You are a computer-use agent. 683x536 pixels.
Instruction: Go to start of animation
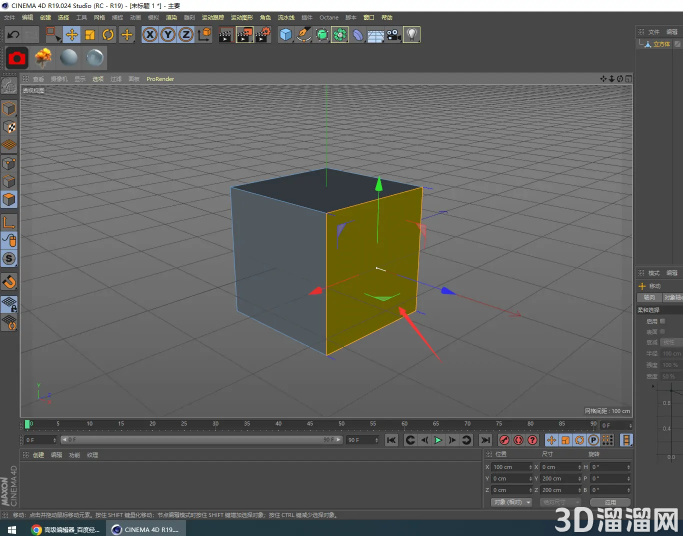(x=391, y=440)
